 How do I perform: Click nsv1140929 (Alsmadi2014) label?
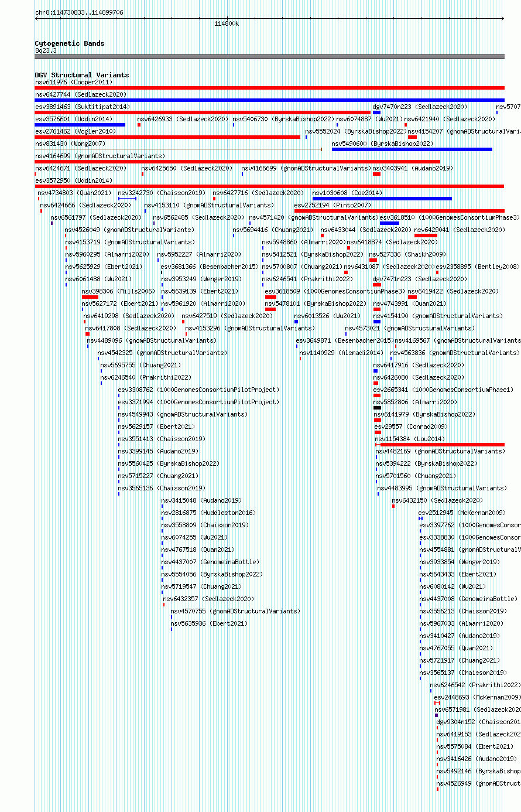[x=342, y=353]
